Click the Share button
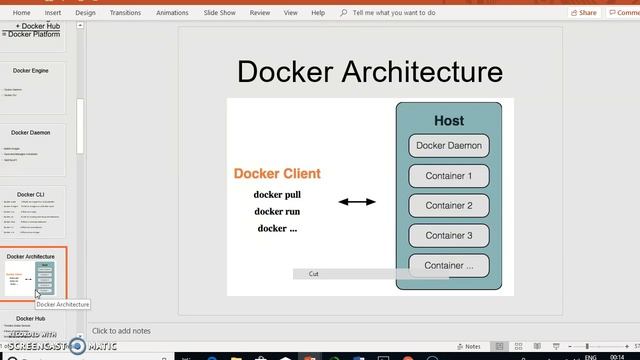The image size is (640, 360). [584, 13]
